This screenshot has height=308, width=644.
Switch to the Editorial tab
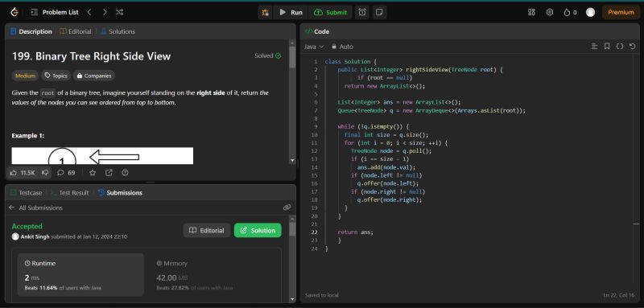(76, 31)
